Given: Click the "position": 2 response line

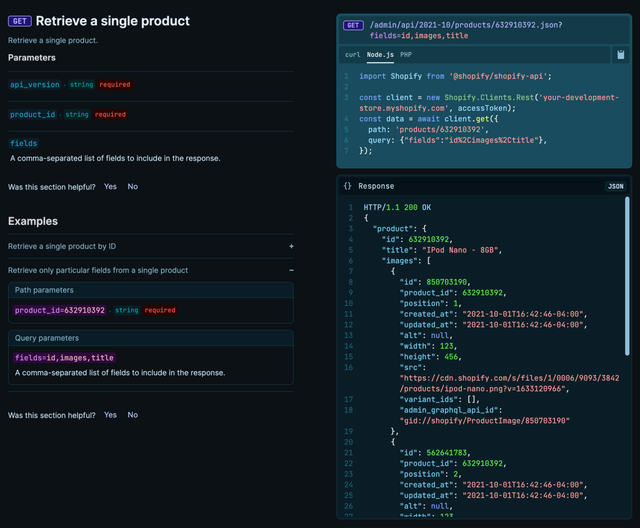Looking at the screenshot, I should click(430, 474).
